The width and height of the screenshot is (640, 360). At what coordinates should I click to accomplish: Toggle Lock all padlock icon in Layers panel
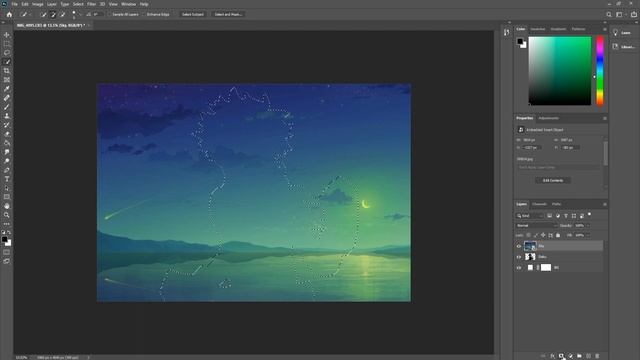(x=558, y=235)
